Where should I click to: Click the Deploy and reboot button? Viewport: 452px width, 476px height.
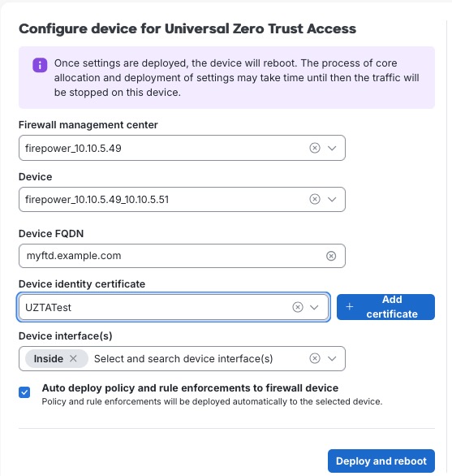(x=381, y=461)
